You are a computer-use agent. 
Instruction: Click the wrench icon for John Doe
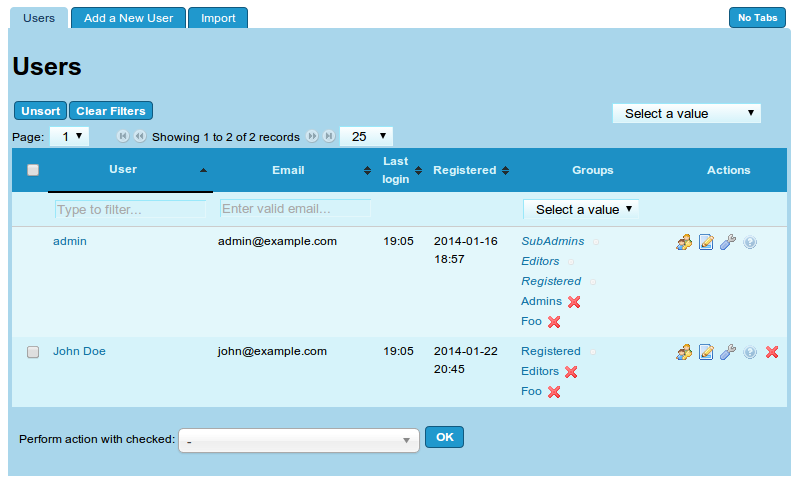coord(728,352)
